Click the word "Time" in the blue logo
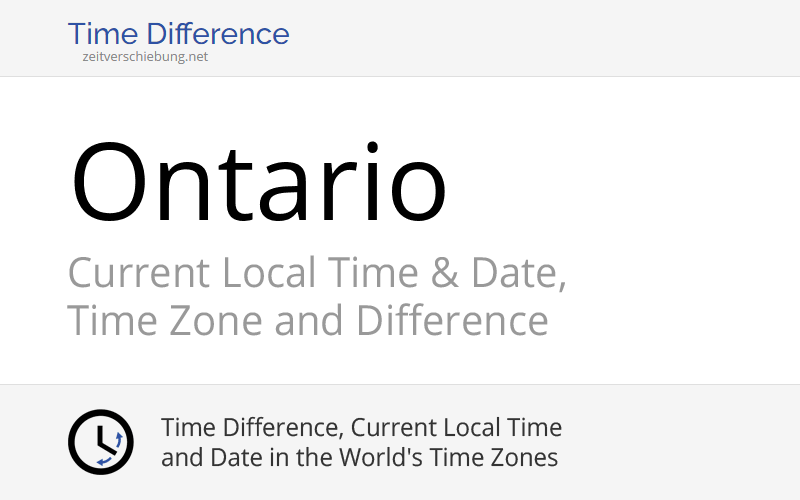800x500 pixels. coord(105,34)
